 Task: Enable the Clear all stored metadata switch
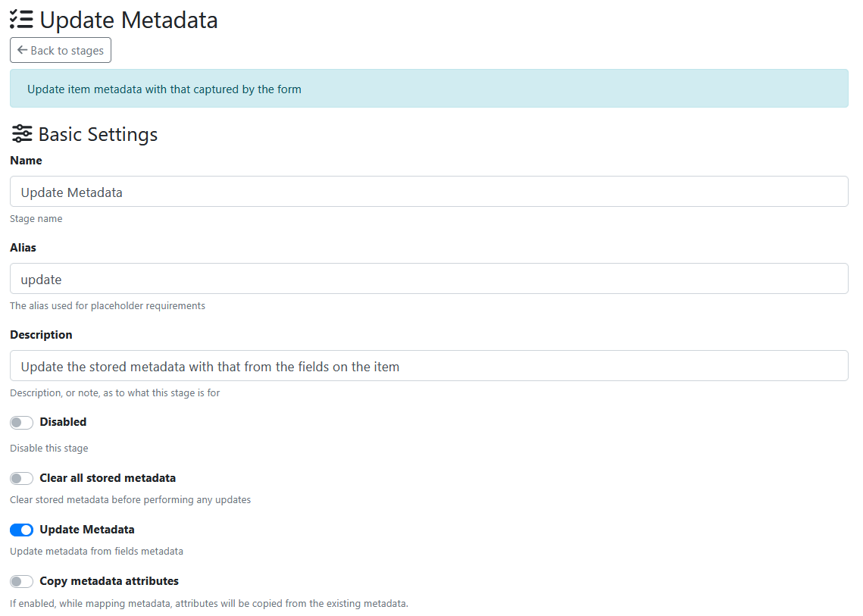click(22, 479)
